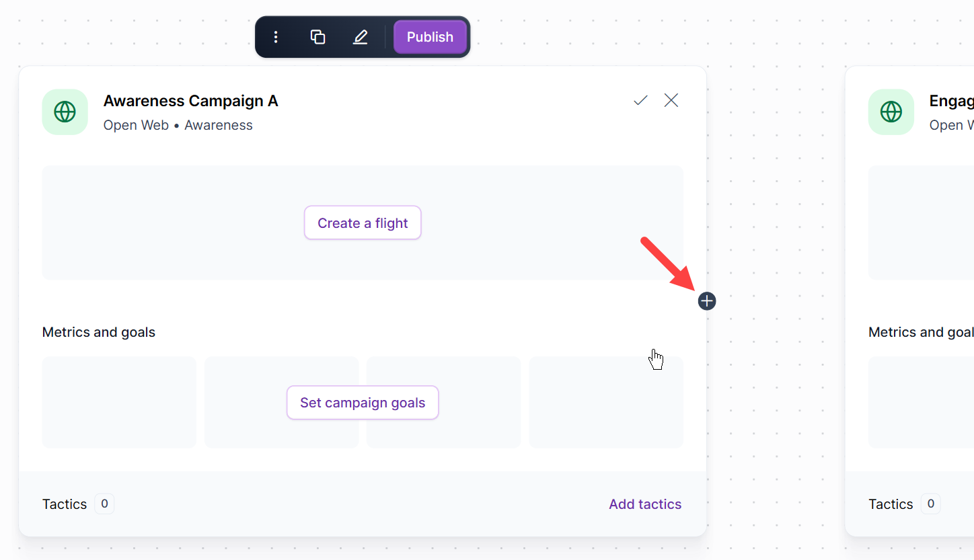Click the plus connector on card edge
This screenshot has height=560, width=974.
point(707,301)
